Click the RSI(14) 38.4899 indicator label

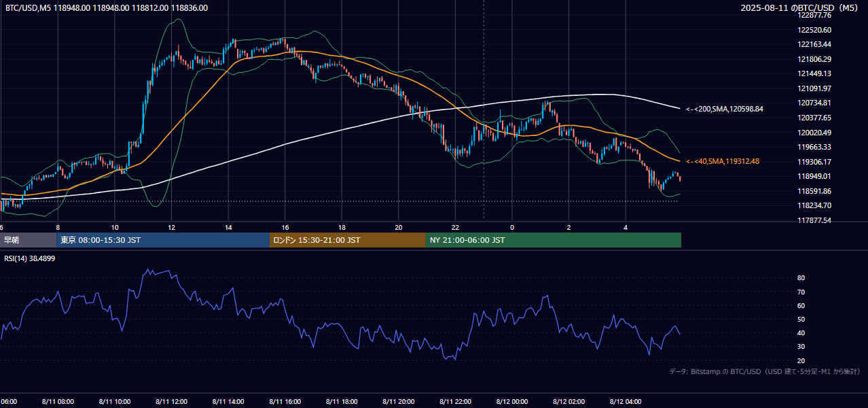(30, 258)
